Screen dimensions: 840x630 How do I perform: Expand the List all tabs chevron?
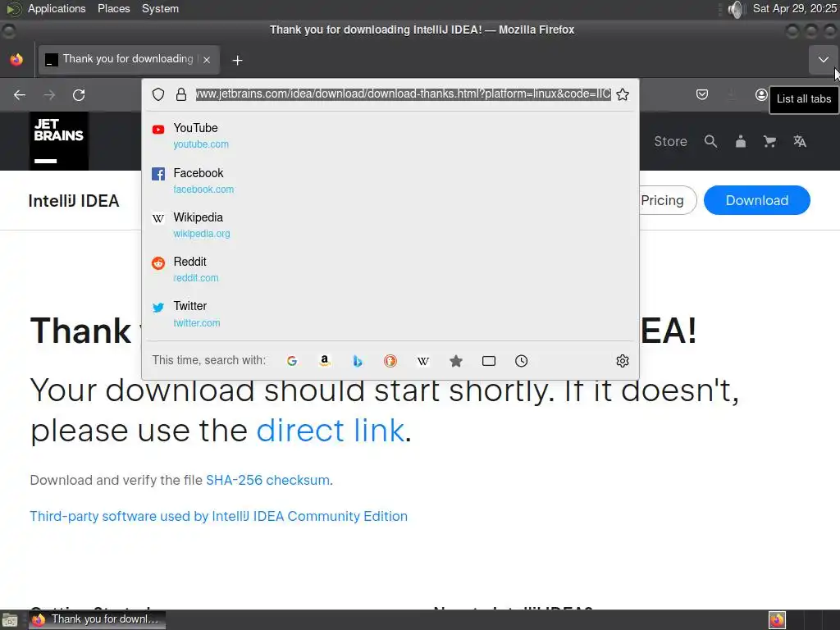click(x=824, y=59)
